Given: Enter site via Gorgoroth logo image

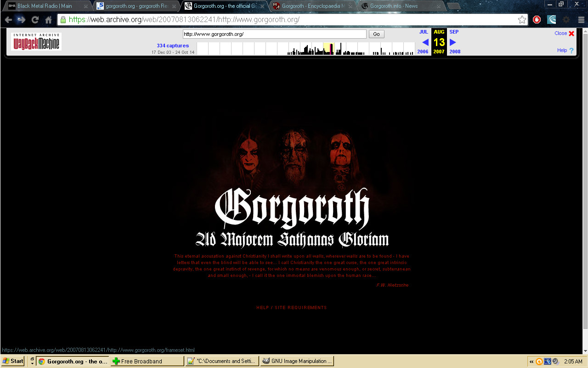Looking at the screenshot, I should tap(292, 208).
